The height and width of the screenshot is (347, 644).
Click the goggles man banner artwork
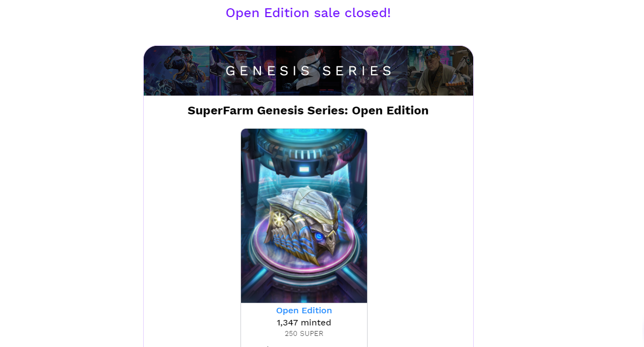pos(440,71)
